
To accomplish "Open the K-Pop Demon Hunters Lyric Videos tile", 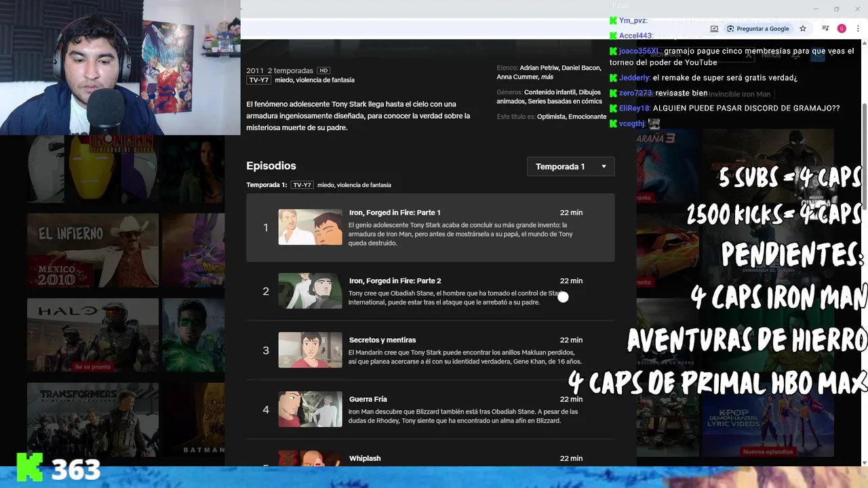I will (x=768, y=420).
